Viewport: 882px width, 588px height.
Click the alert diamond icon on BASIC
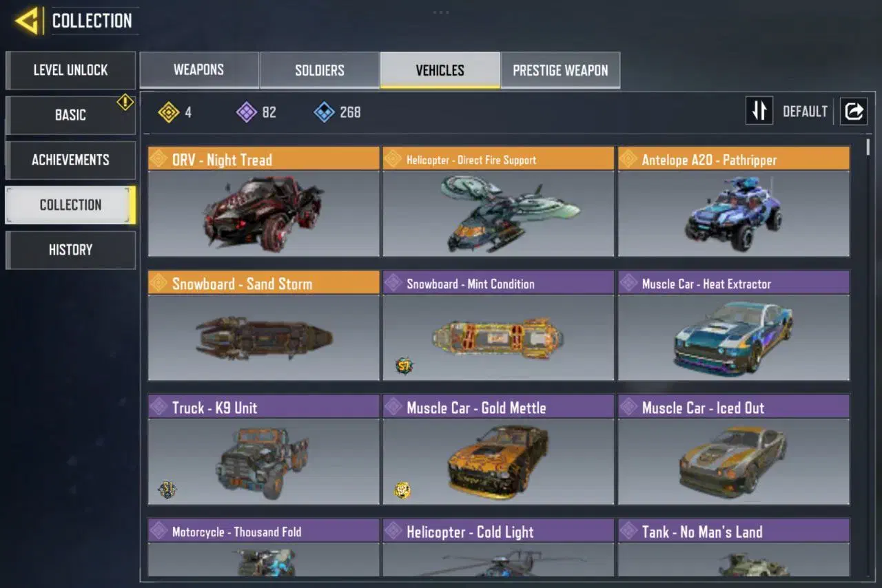[x=125, y=102]
